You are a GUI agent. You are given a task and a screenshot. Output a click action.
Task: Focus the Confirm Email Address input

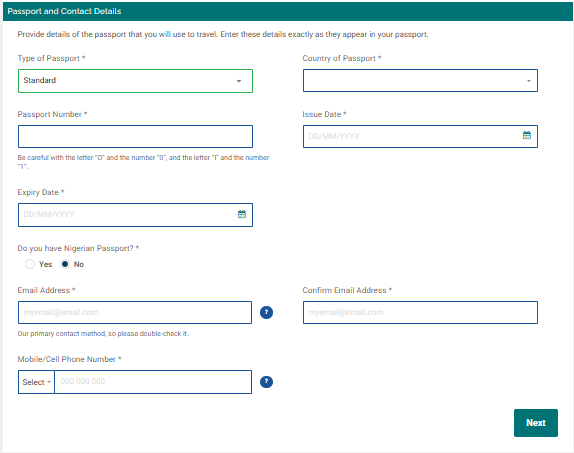tap(420, 312)
